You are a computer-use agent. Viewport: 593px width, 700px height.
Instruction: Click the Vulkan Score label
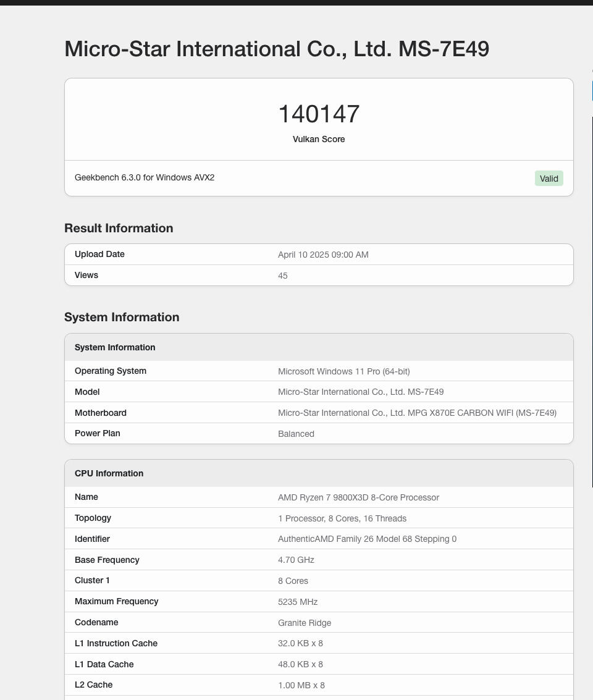tap(319, 139)
